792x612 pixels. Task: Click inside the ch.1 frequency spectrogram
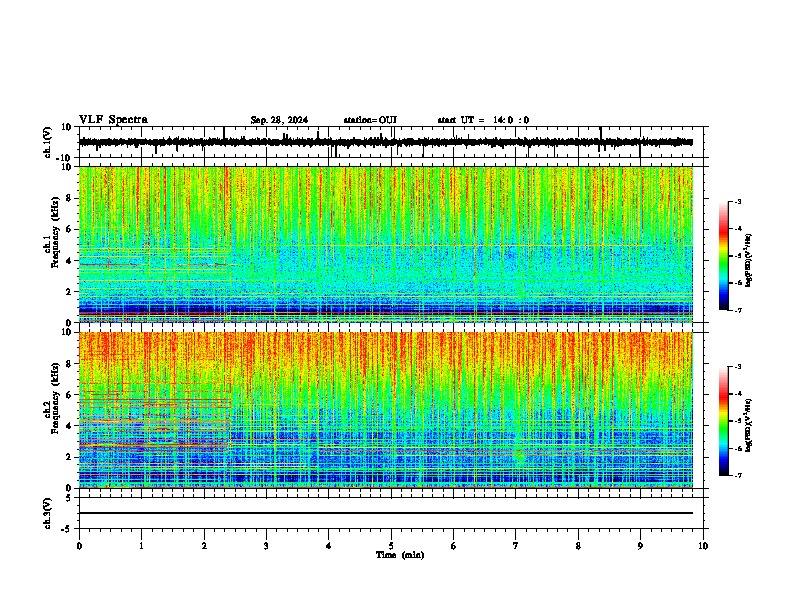click(385, 244)
